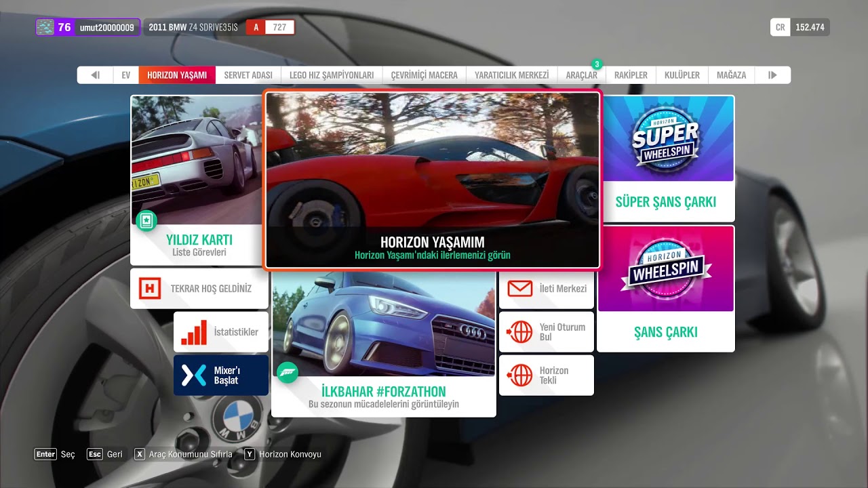Click the Mixer X logo icon
The image size is (868, 488).
[194, 375]
